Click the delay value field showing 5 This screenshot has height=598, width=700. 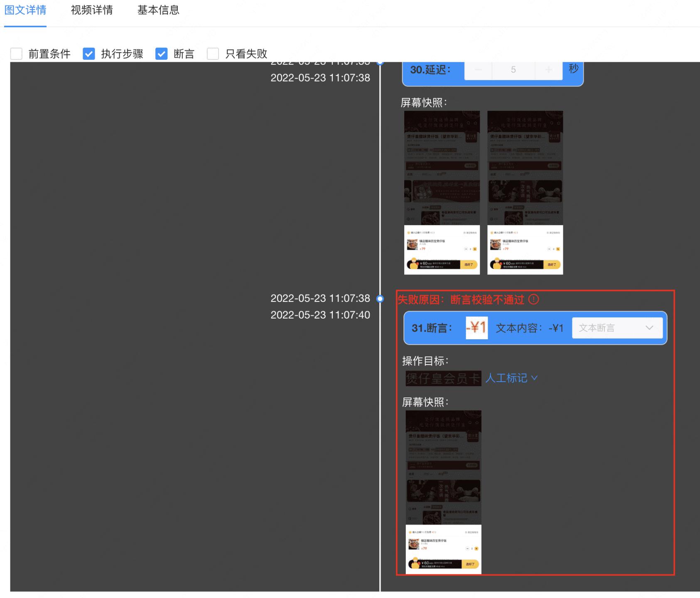coord(513,70)
